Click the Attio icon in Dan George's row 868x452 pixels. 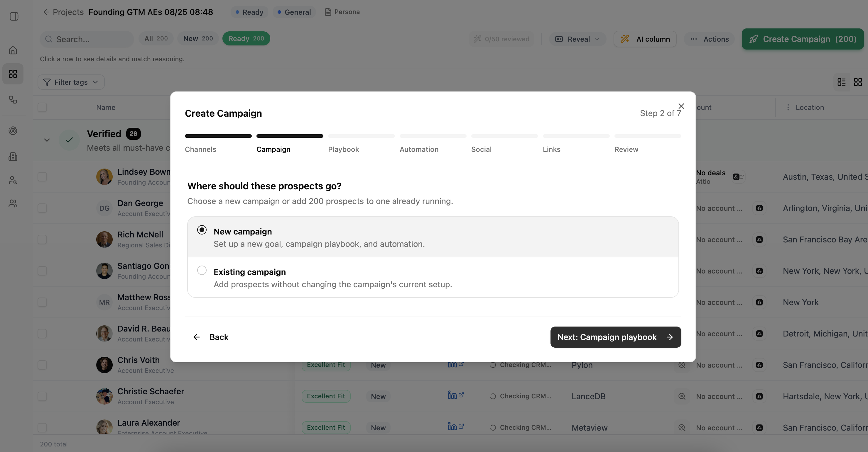point(759,208)
